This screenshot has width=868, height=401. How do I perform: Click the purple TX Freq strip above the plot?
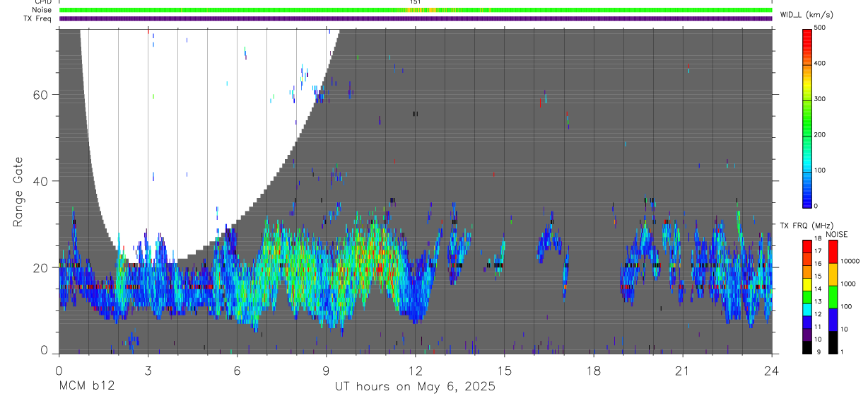416,18
